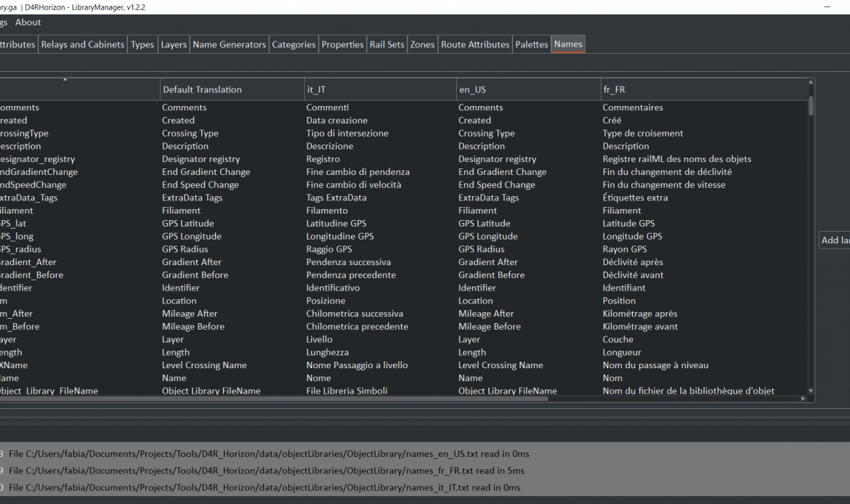The image size is (850, 504).
Task: Click the en_US 'Level Crossing Name' cell
Action: point(501,365)
